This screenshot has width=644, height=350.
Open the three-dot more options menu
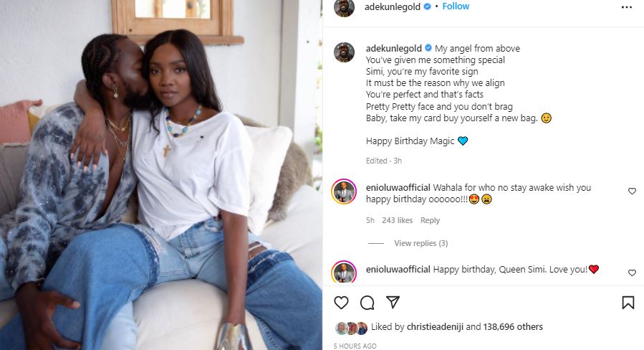pyautogui.click(x=627, y=6)
